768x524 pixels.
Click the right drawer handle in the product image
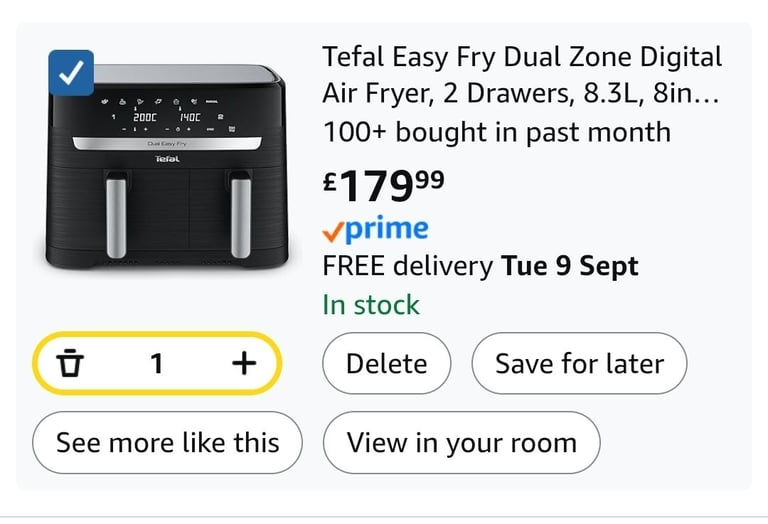pos(240,217)
